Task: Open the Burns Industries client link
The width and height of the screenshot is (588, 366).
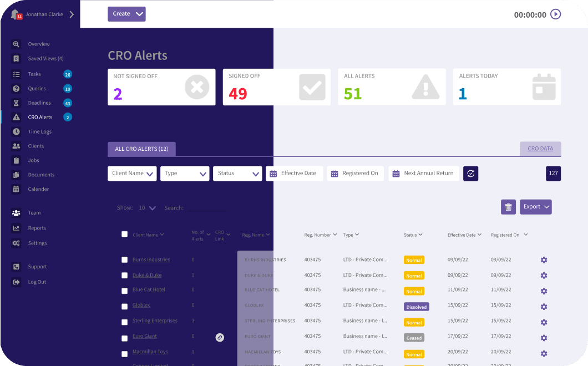Action: click(151, 260)
